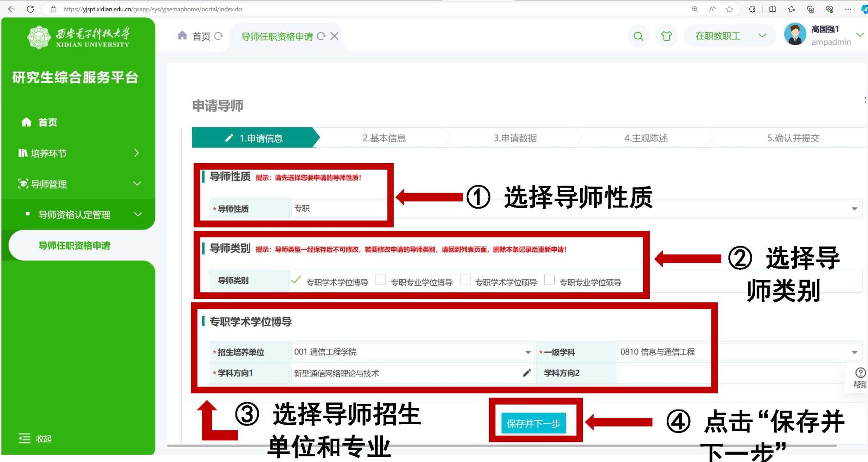Open the theme shirt icon
Screen dimensions: 868x462
tap(666, 36)
